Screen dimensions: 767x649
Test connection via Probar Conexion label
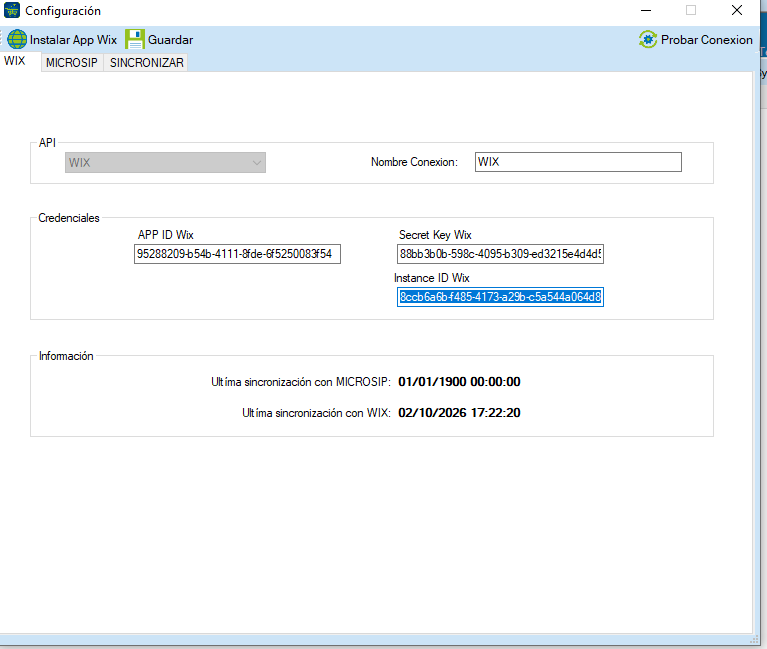click(706, 40)
